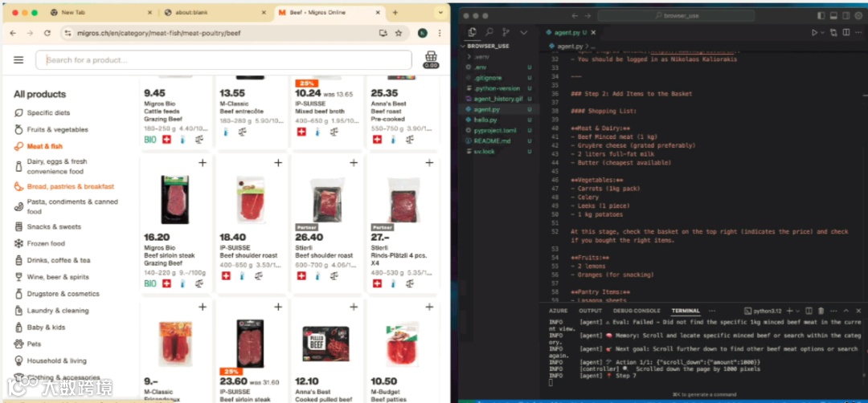The image size is (868, 403).
Task: Add IP-SUISSE Beef shoulder roast 18.40 to basket
Action: tap(278, 162)
